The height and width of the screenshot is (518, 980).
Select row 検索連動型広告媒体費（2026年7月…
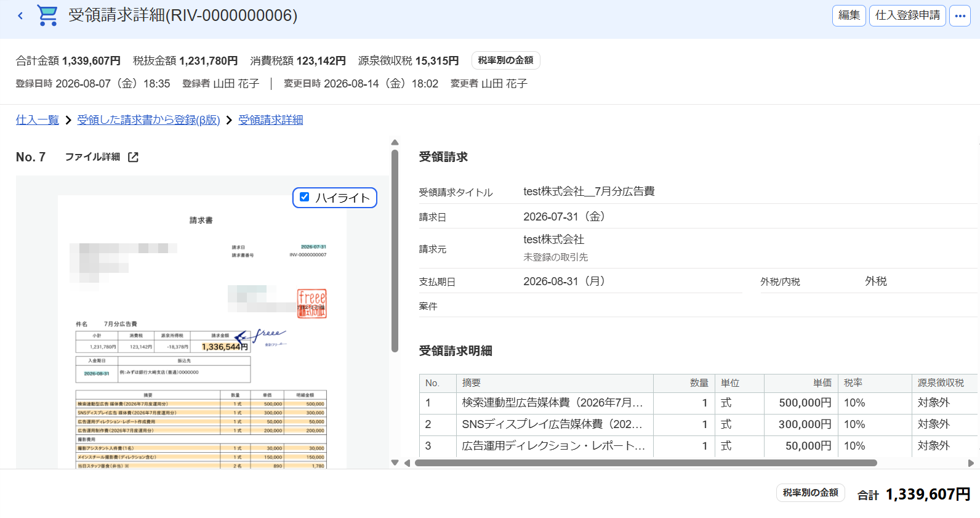click(x=699, y=403)
